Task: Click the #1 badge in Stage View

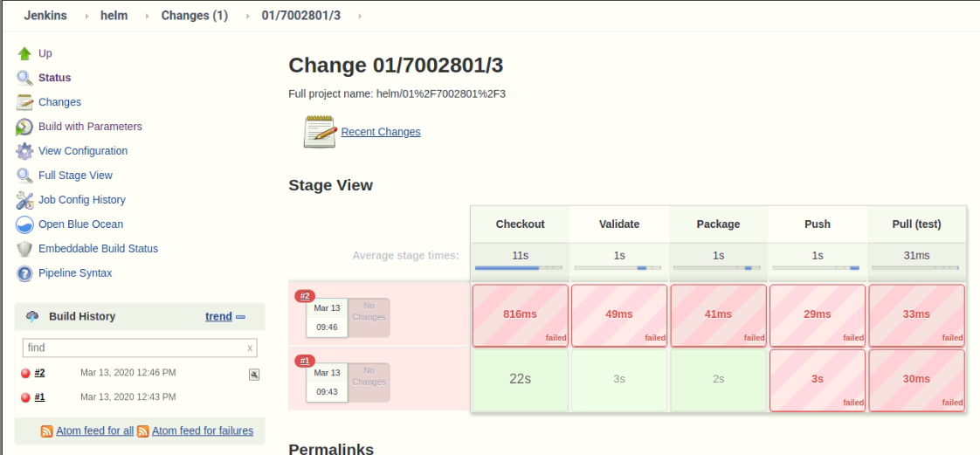Action: point(305,361)
